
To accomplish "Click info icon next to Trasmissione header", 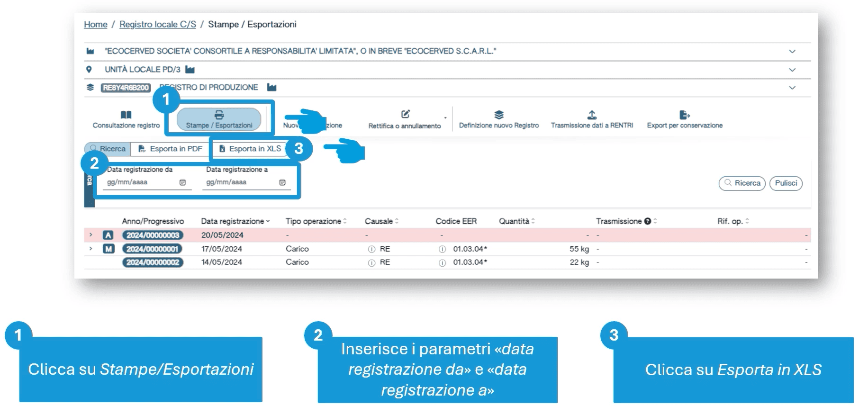I will (647, 221).
